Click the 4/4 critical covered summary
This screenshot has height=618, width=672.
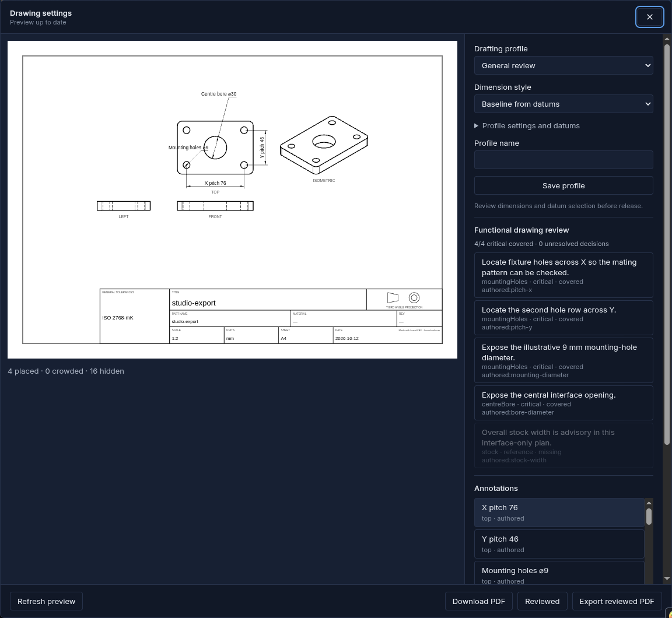click(541, 244)
